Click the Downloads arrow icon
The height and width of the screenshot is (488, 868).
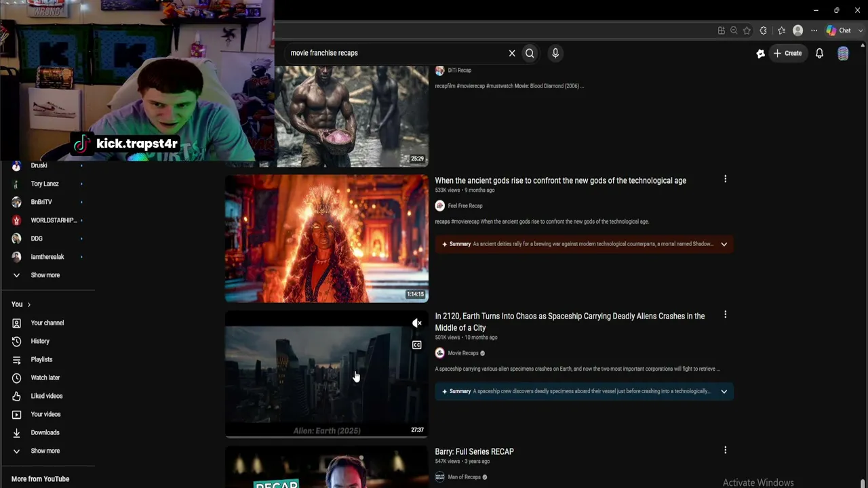click(x=16, y=432)
